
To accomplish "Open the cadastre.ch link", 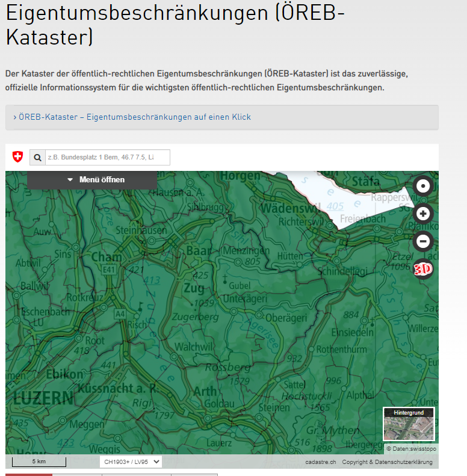I will pyautogui.click(x=320, y=462).
